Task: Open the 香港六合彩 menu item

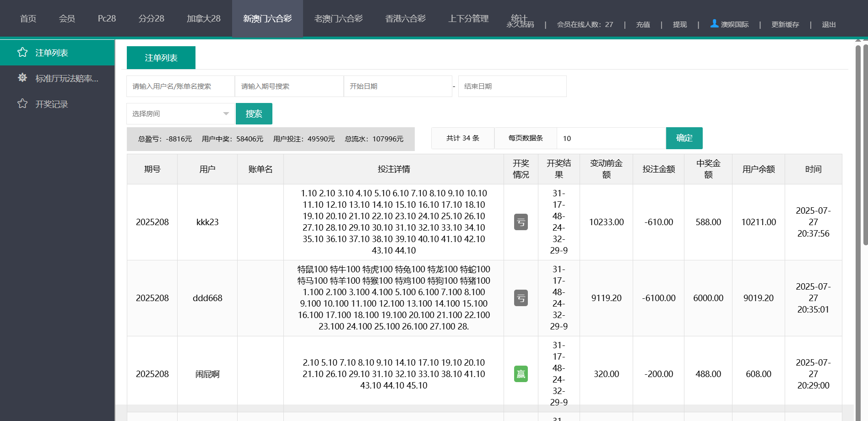Action: click(x=405, y=19)
